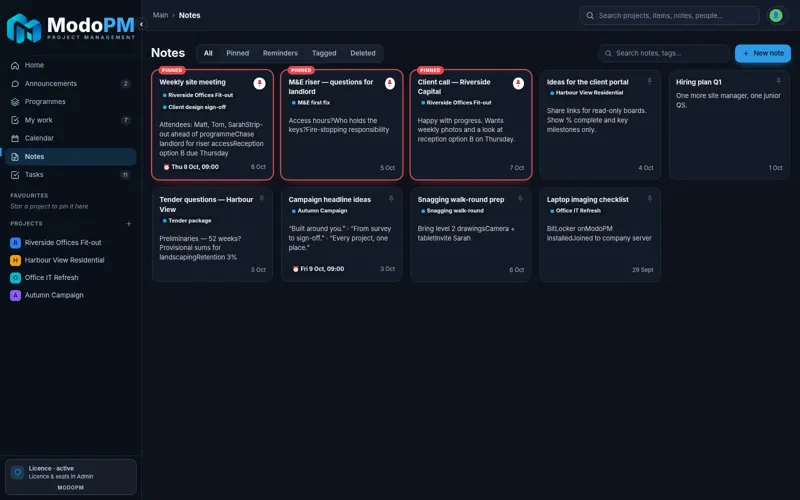The height and width of the screenshot is (500, 800).
Task: Click the Tasks badge showing 11
Action: [125, 175]
